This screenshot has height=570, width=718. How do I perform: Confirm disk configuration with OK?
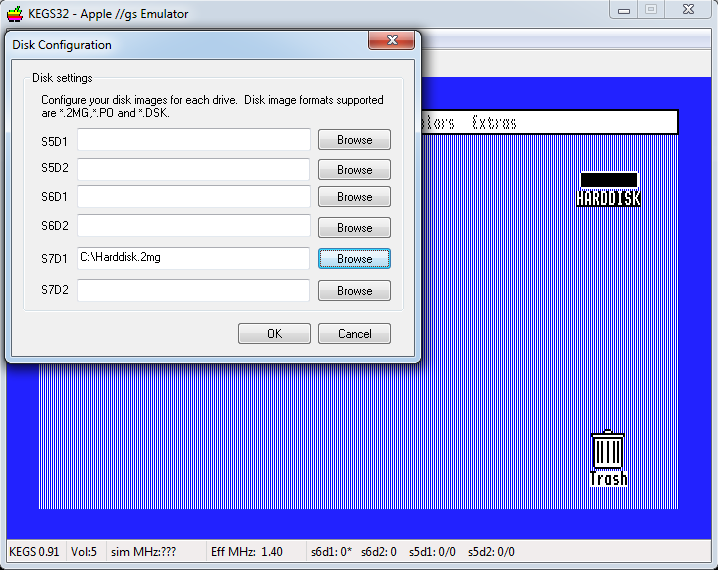274,334
